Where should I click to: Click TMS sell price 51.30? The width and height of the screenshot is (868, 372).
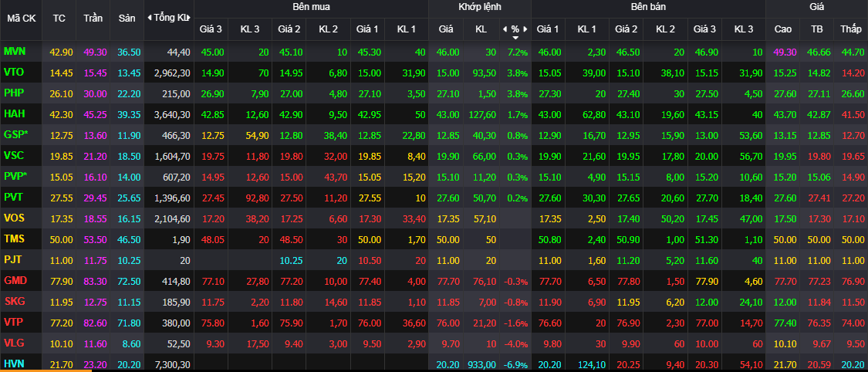coord(705,239)
